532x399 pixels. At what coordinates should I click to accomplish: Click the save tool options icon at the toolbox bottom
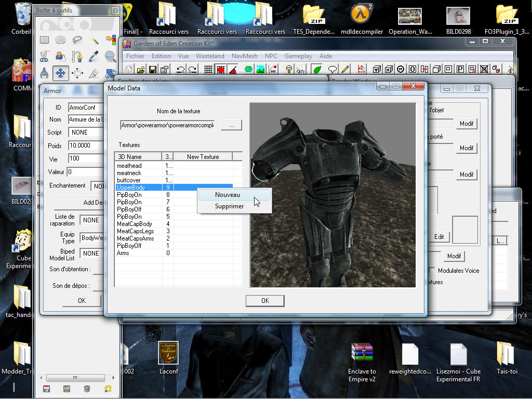coord(46,389)
